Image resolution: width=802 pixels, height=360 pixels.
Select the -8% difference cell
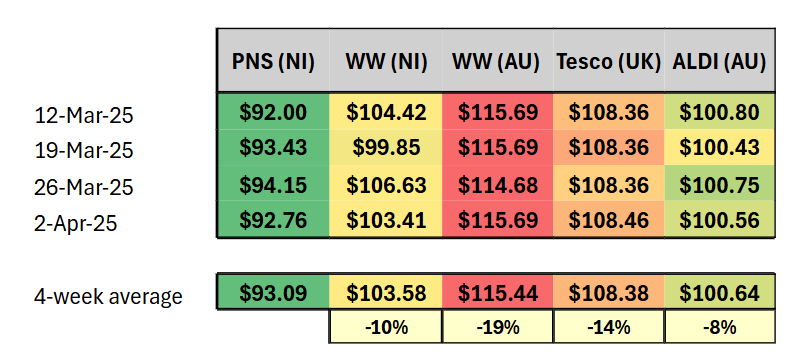pos(720,326)
